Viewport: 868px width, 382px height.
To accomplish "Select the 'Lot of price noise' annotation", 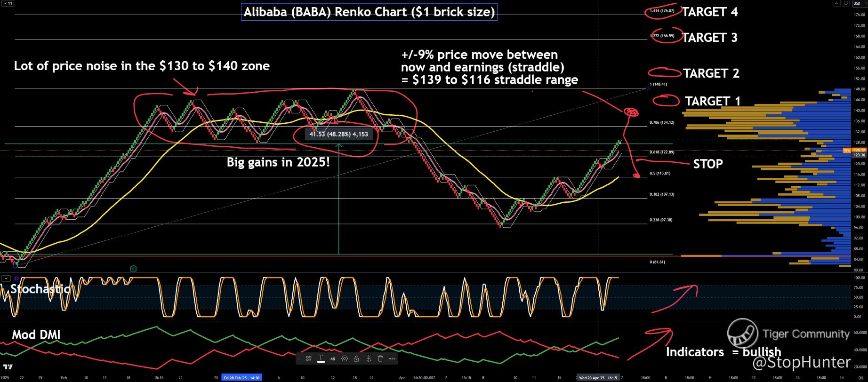I will point(142,66).
